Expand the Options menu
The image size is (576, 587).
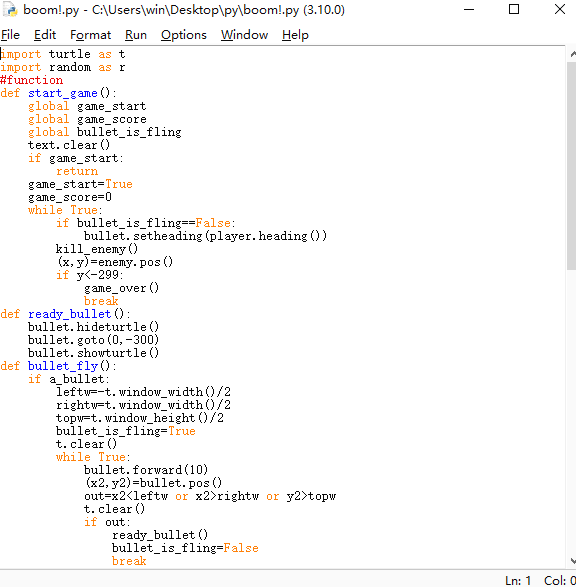(x=184, y=35)
